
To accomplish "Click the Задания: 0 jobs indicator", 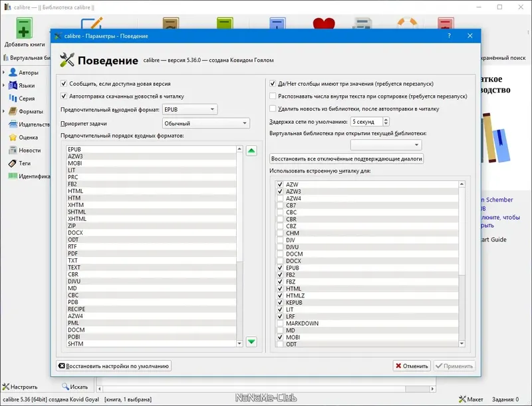I will point(505,399).
